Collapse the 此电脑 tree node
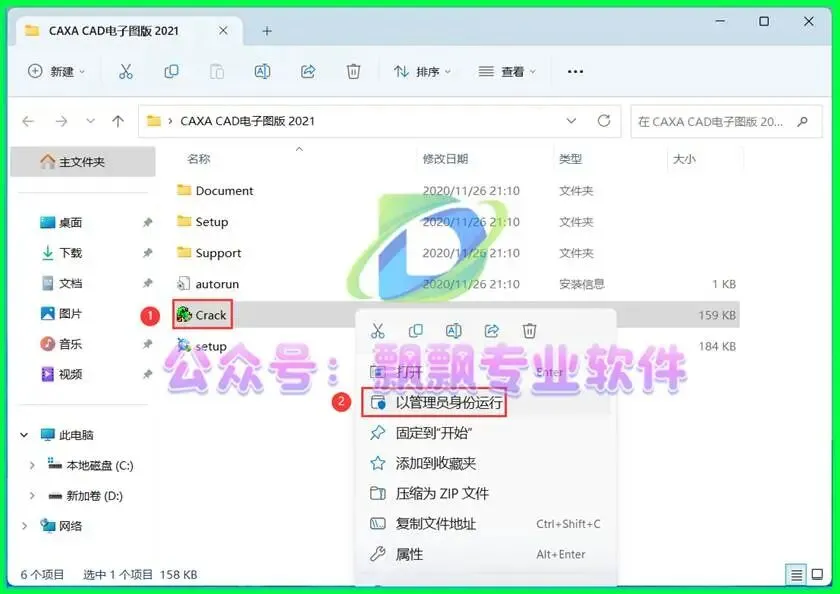Image resolution: width=840 pixels, height=594 pixels. 24,435
